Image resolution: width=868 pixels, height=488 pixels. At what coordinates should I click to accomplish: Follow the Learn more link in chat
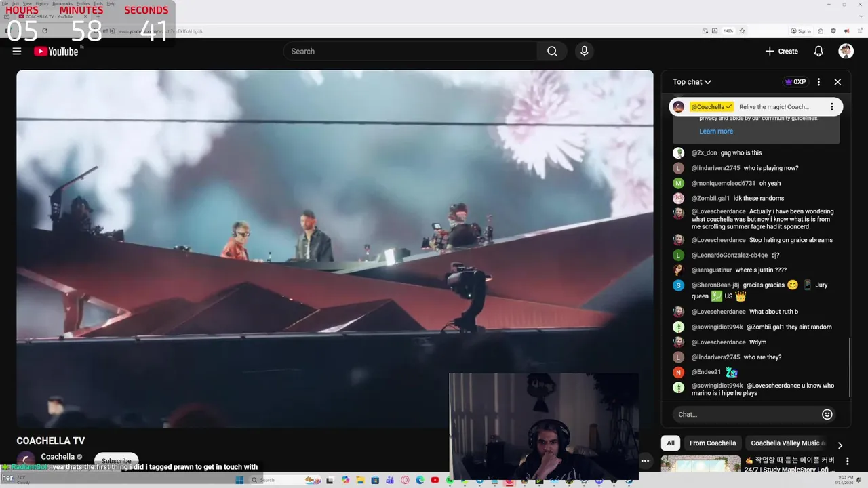(x=716, y=131)
